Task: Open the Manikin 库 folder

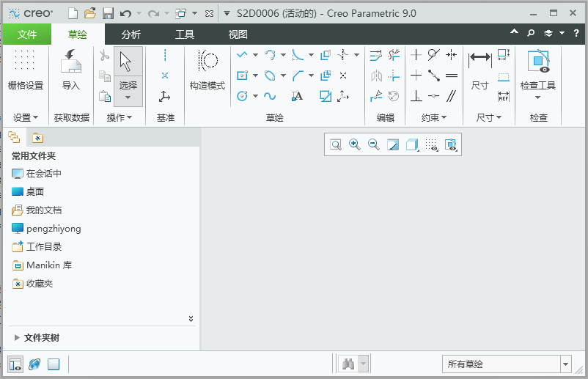Action: pos(42,265)
